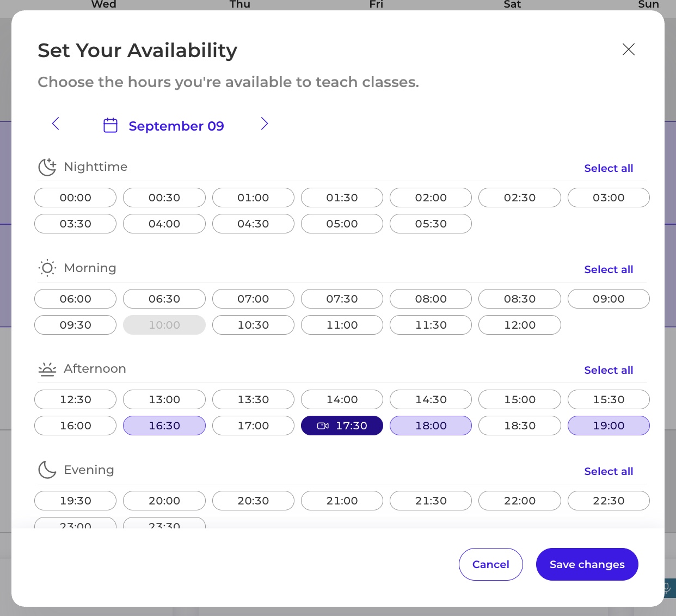Enable the 16:00 time slot
This screenshot has height=616, width=676.
[76, 426]
